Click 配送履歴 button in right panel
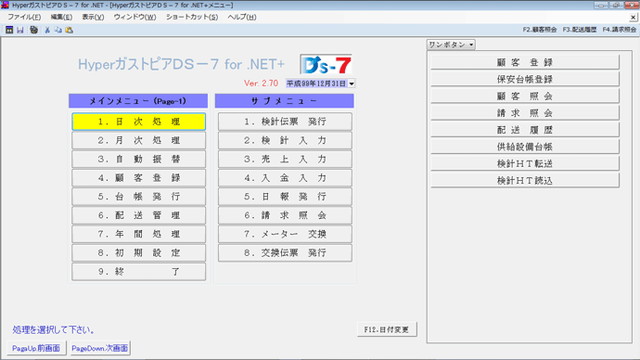 click(x=525, y=130)
